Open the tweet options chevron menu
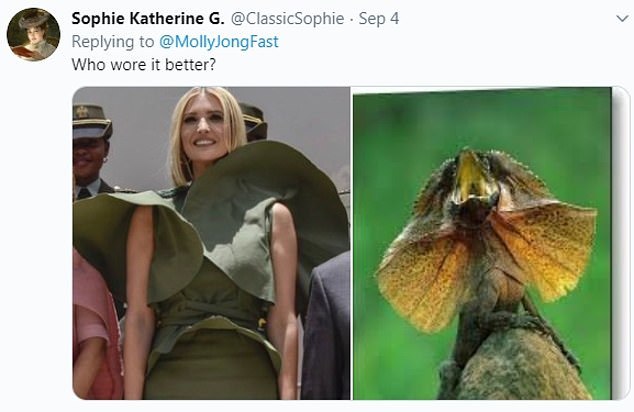This screenshot has width=634, height=412. pyautogui.click(x=622, y=19)
